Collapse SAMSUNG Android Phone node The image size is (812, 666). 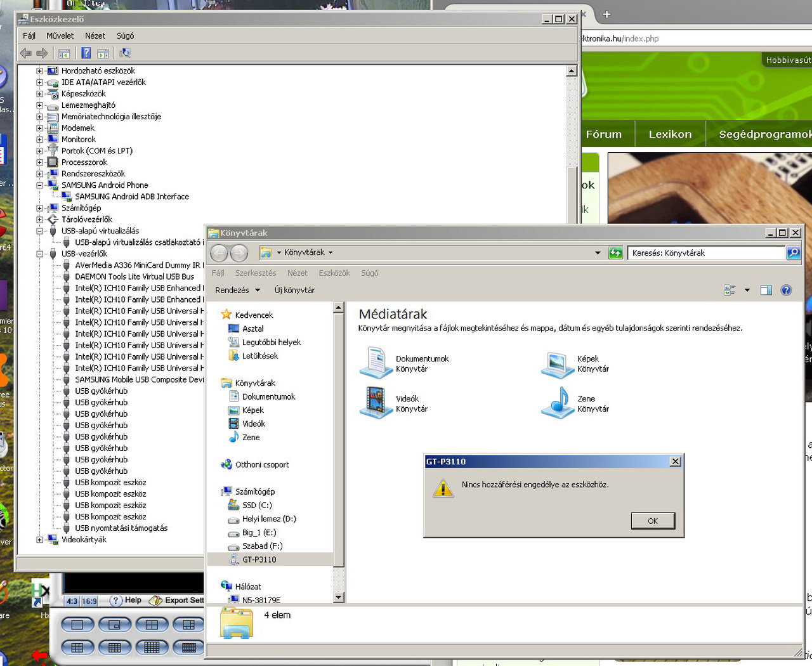[40, 185]
